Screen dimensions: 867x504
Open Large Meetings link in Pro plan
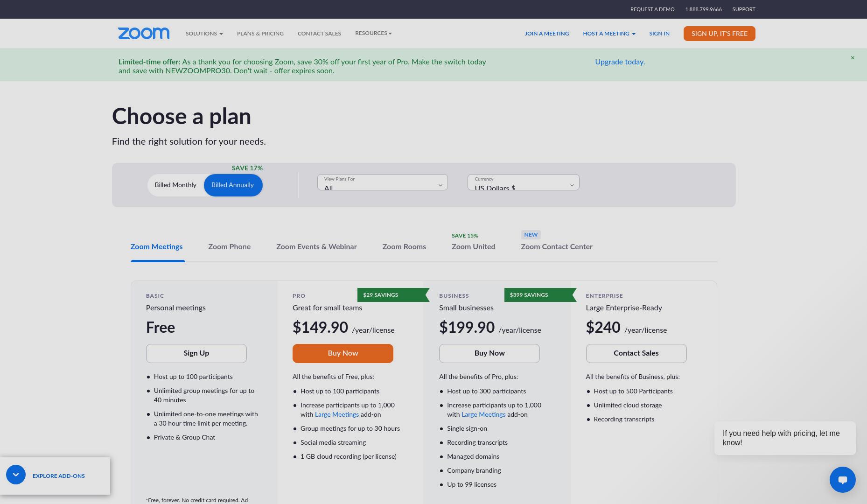point(337,414)
